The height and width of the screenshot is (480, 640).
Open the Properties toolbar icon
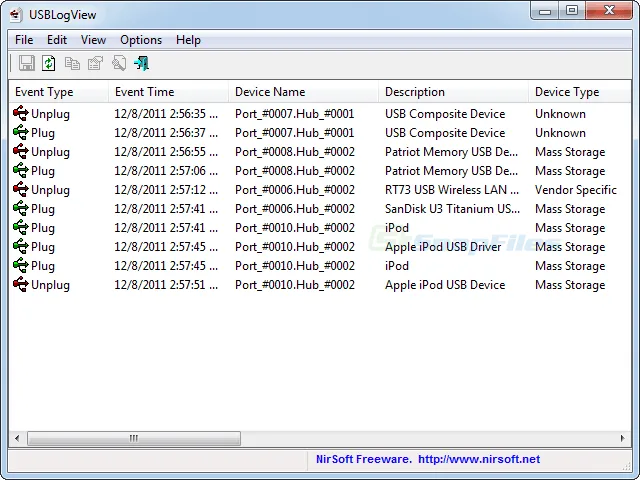(96, 63)
